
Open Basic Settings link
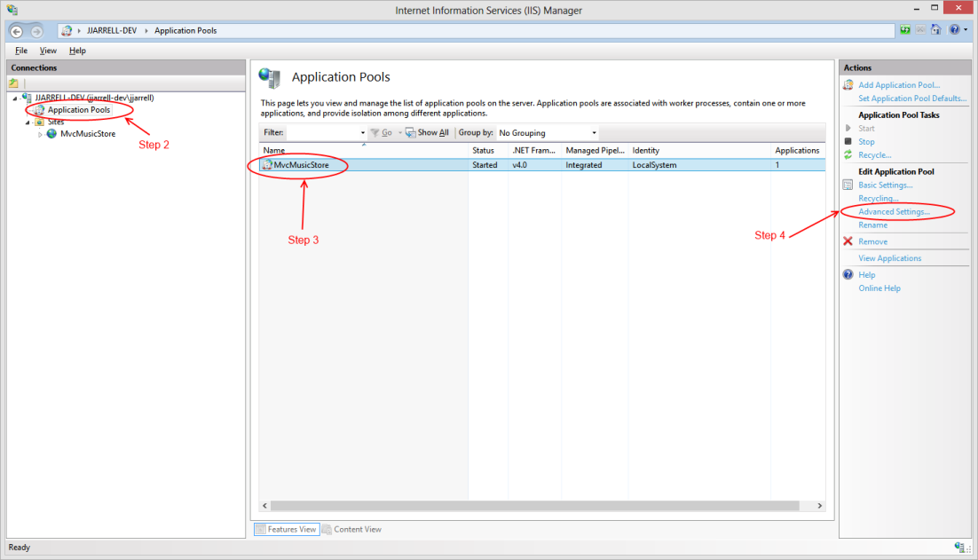(885, 185)
